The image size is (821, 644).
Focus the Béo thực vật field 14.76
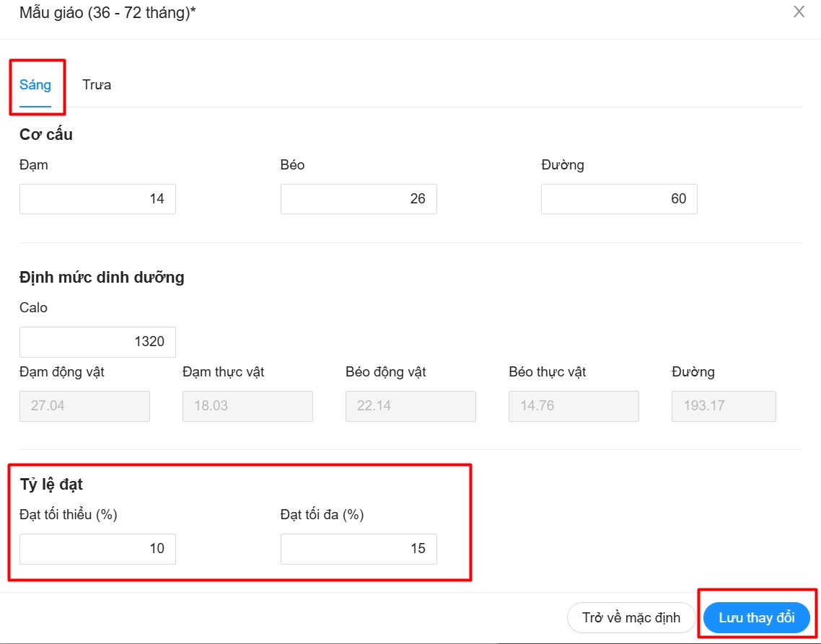pos(574,406)
